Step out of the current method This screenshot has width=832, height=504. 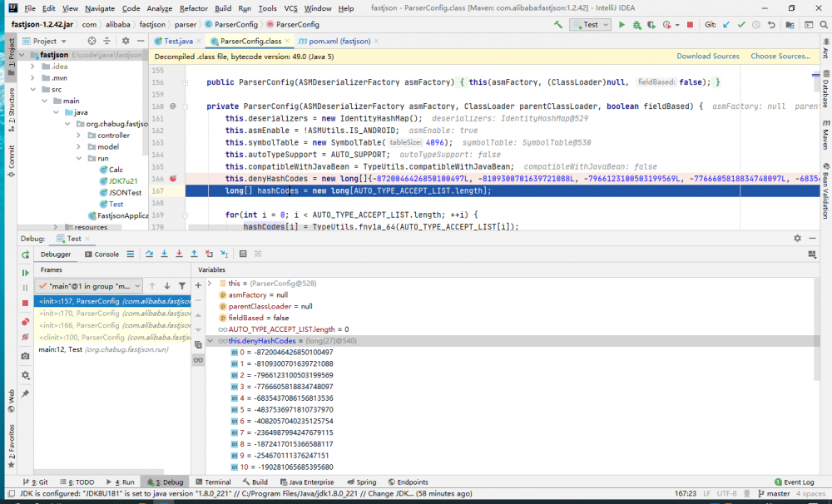194,254
